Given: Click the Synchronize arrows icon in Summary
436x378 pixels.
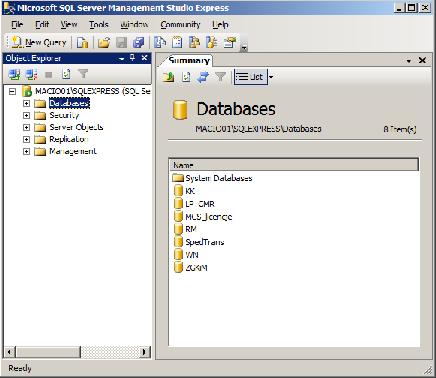Looking at the screenshot, I should (203, 77).
